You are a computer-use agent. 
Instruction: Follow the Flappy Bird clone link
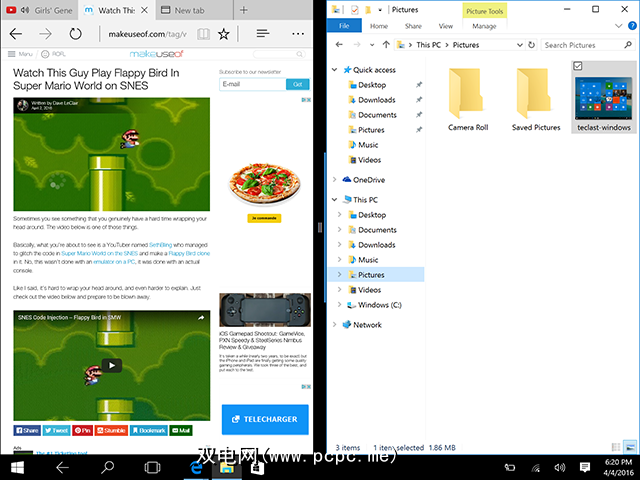coord(189,253)
